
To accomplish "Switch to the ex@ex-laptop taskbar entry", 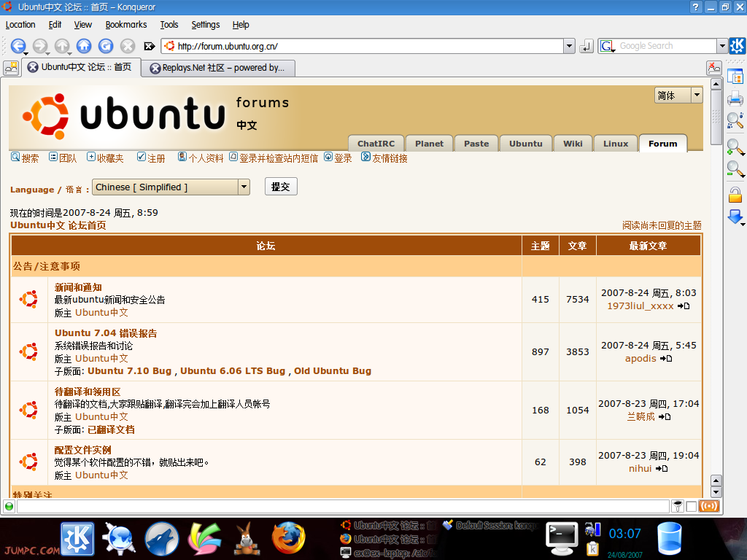I will [x=389, y=553].
